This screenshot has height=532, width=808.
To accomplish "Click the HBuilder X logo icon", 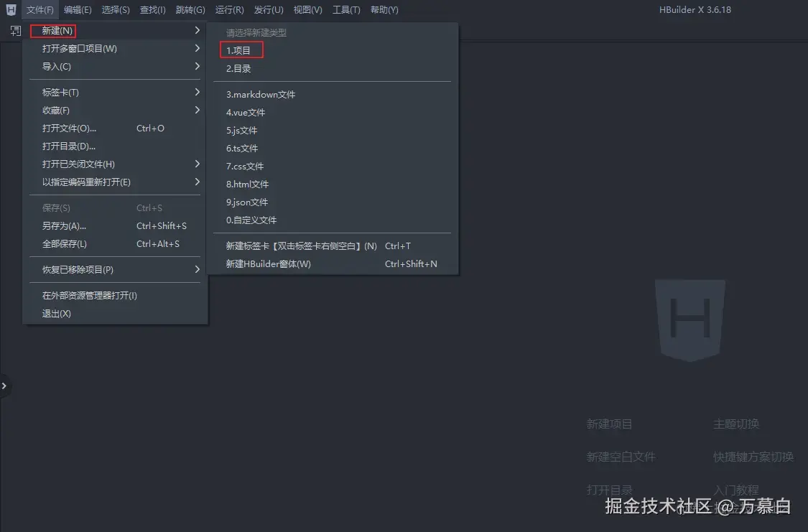I will [x=11, y=9].
